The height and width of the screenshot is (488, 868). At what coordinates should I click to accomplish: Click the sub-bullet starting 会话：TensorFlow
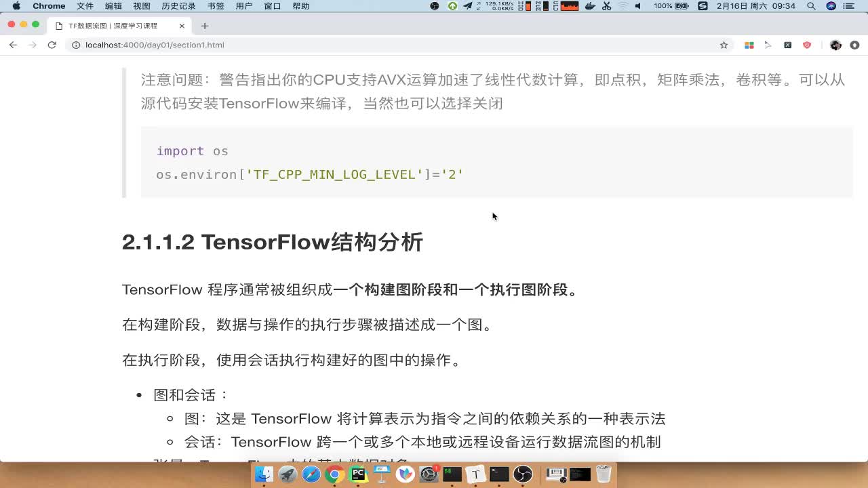click(x=422, y=442)
